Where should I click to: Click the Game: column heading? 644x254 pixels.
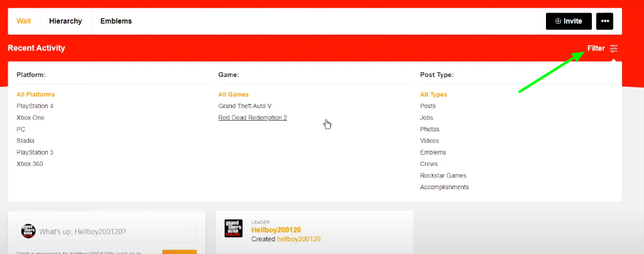click(228, 75)
